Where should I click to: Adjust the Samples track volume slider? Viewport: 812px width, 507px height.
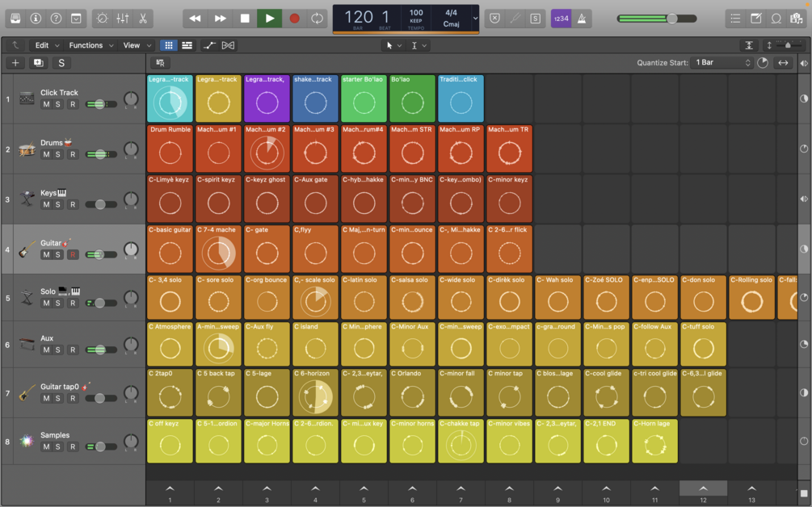[x=101, y=447]
